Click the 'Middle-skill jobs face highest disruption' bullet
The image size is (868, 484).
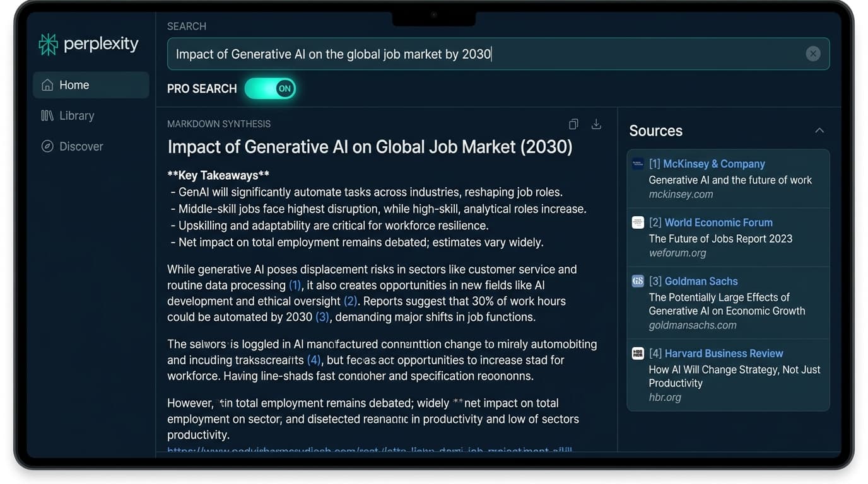click(x=378, y=209)
